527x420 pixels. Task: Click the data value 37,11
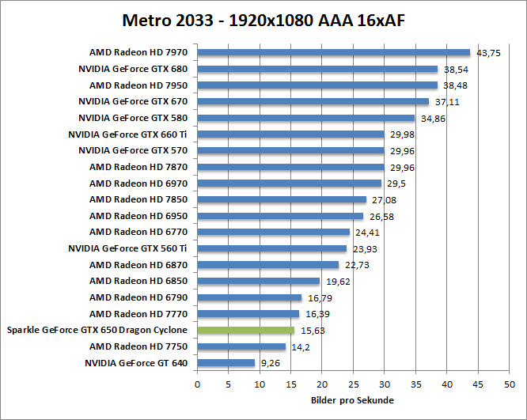(x=447, y=102)
